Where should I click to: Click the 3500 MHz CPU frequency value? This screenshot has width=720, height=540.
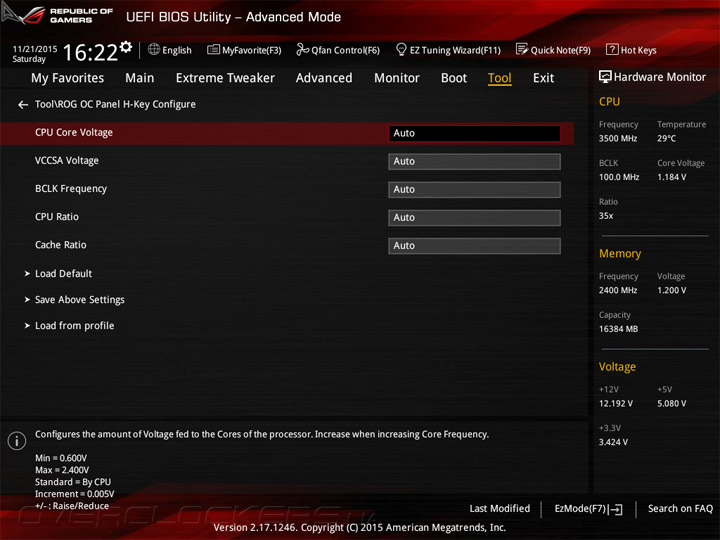click(618, 138)
